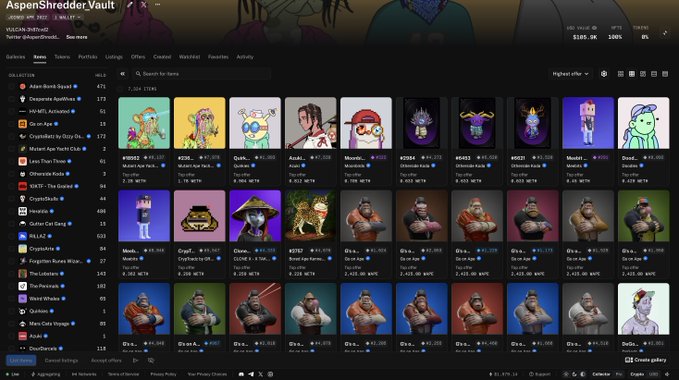Click the List items button
679x380 pixels.
pyautogui.click(x=21, y=360)
